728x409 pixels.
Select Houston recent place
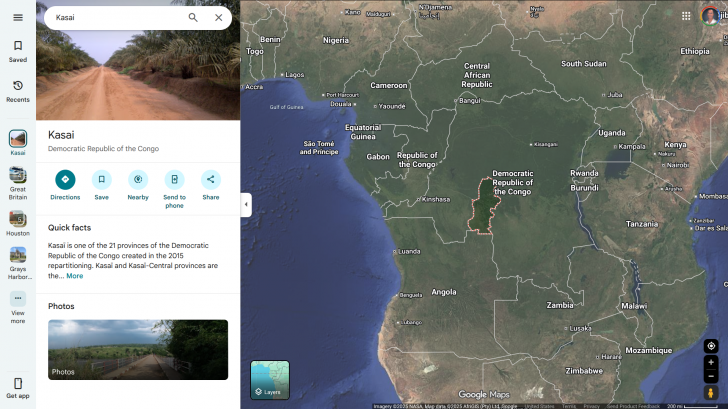(17, 223)
